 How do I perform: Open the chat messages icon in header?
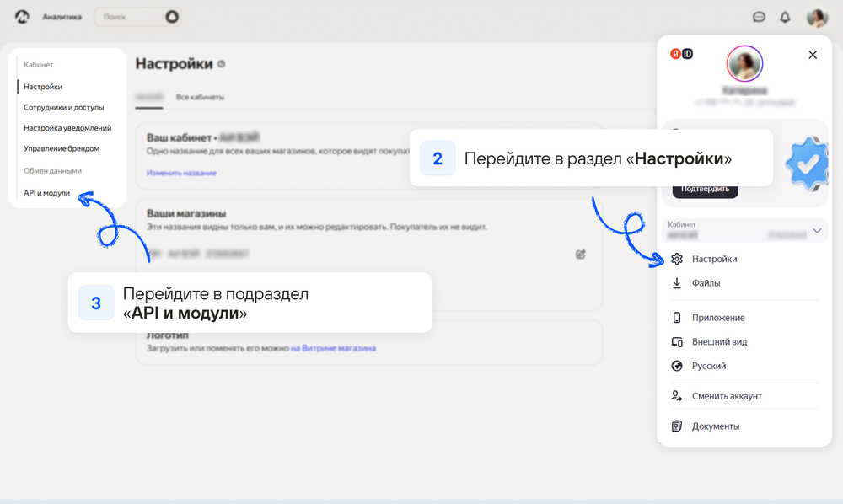point(759,17)
